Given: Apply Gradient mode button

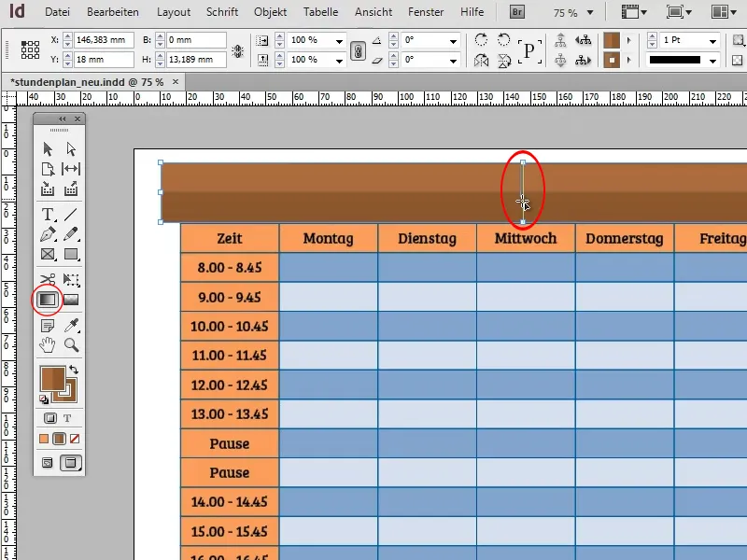Looking at the screenshot, I should (59, 439).
